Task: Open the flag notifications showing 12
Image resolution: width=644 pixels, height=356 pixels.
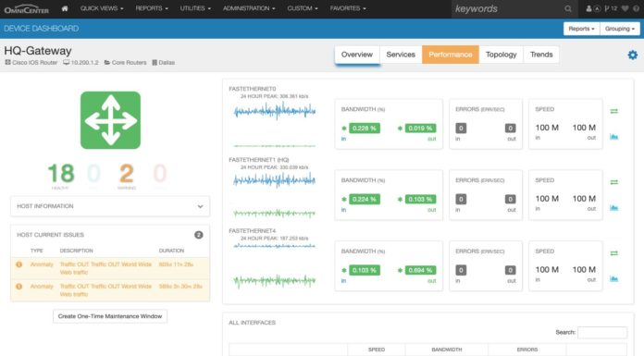Action: [x=611, y=8]
